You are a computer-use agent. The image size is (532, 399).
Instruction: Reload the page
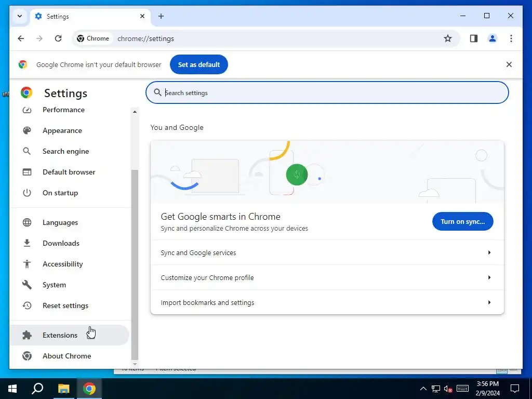pos(58,38)
